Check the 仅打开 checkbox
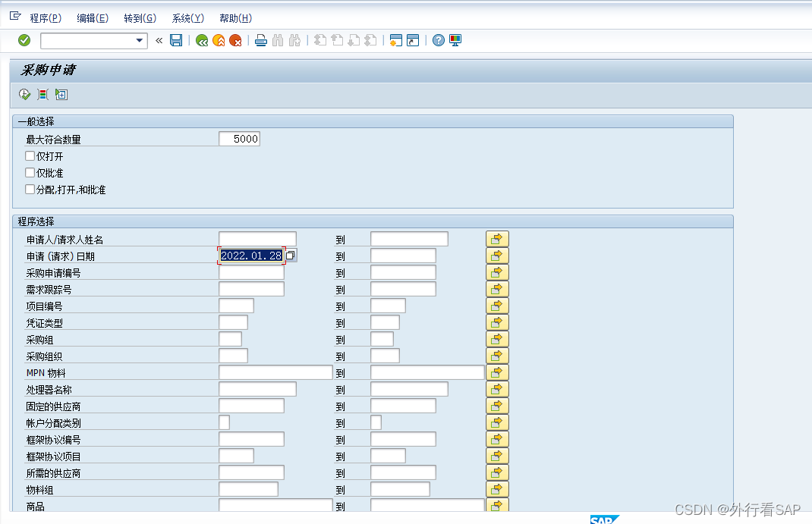 coord(30,155)
